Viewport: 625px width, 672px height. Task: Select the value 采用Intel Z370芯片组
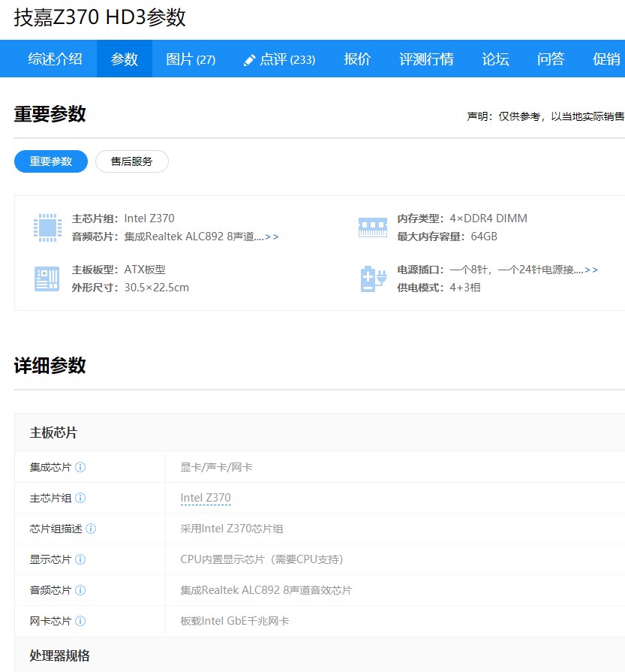[x=232, y=529]
